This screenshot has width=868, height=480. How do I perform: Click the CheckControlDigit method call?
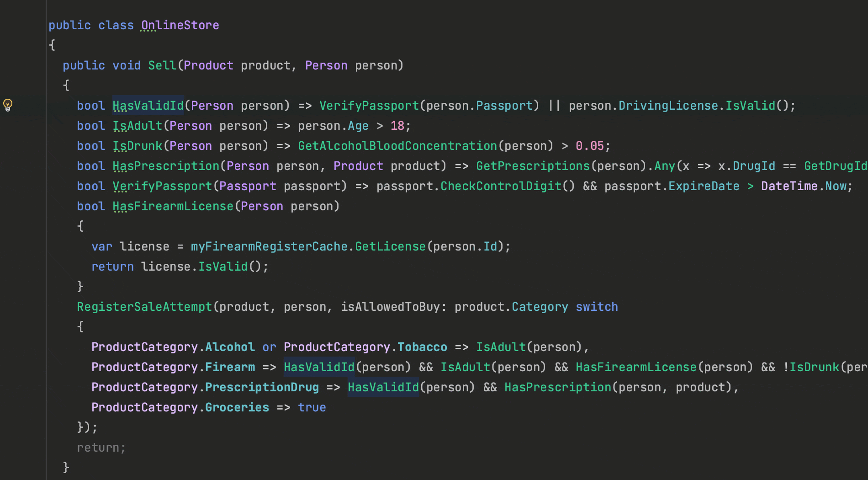(501, 186)
